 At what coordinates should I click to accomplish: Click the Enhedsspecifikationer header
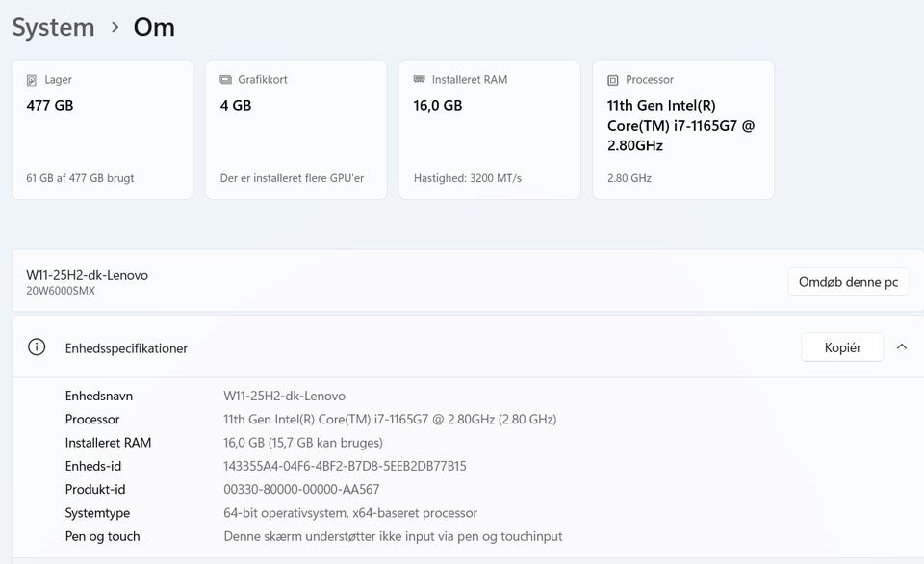pos(126,348)
